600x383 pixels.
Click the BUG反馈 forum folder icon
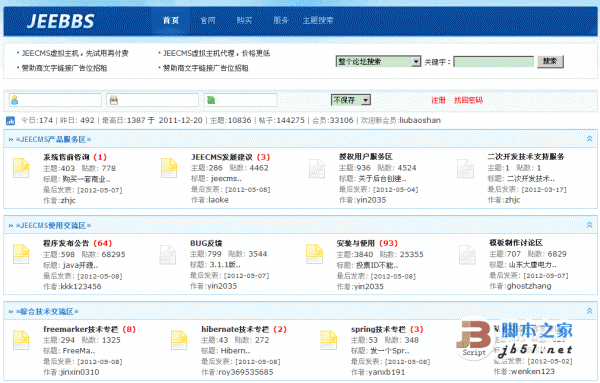[x=168, y=255]
